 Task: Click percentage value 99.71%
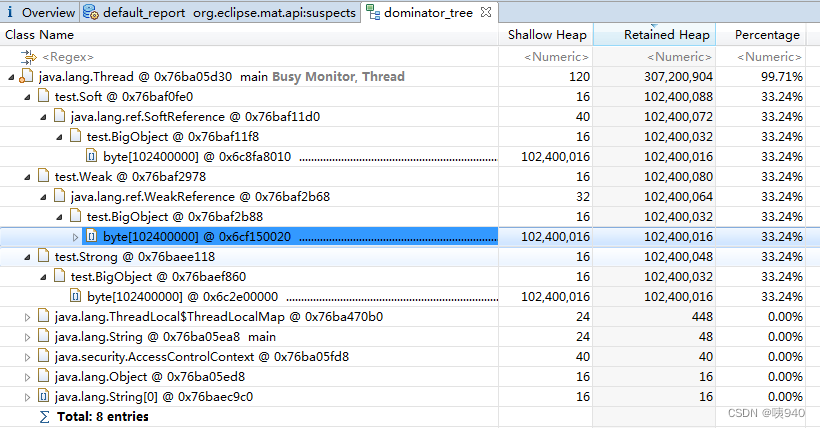coord(782,77)
